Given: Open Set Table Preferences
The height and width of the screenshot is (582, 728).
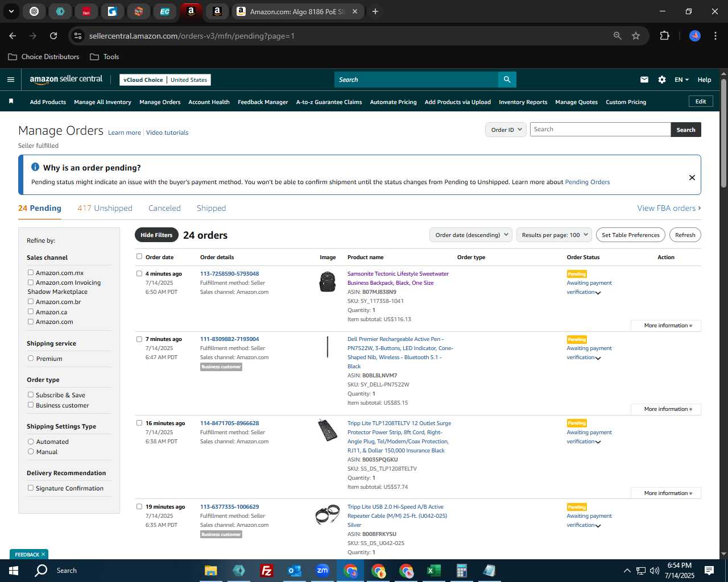Looking at the screenshot, I should [x=630, y=235].
